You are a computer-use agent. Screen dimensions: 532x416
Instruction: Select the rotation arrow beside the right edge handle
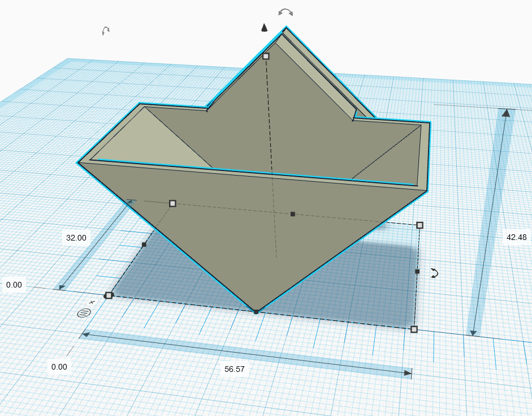pyautogui.click(x=435, y=273)
